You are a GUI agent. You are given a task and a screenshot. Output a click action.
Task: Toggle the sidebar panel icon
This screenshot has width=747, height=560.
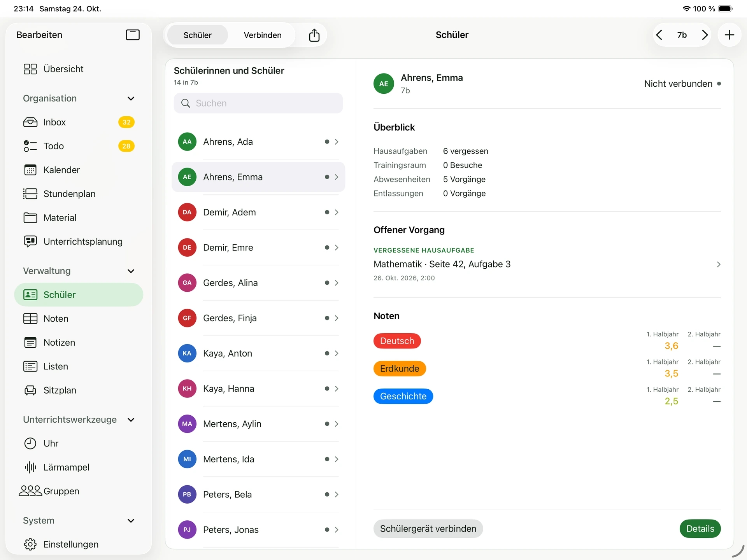pyautogui.click(x=133, y=35)
